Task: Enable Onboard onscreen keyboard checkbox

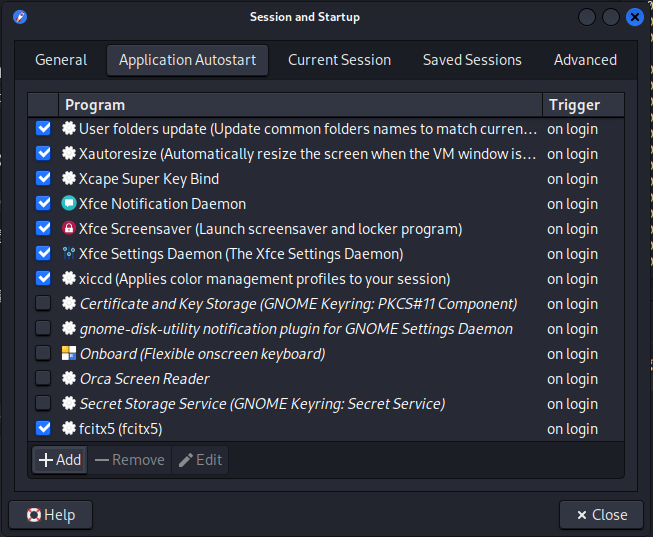Action: pos(43,353)
